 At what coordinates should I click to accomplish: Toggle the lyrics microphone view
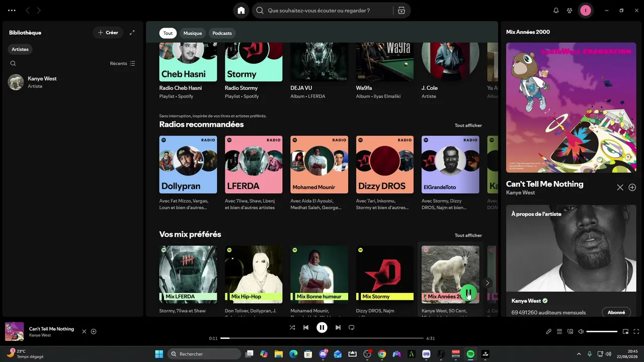tap(548, 331)
